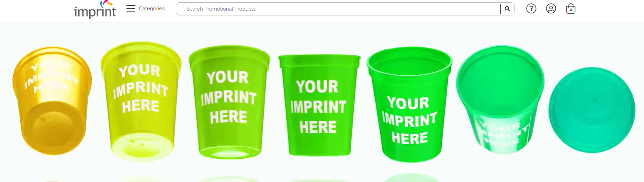Select the teal top-down cup view
The width and height of the screenshot is (644, 182).
pyautogui.click(x=592, y=110)
